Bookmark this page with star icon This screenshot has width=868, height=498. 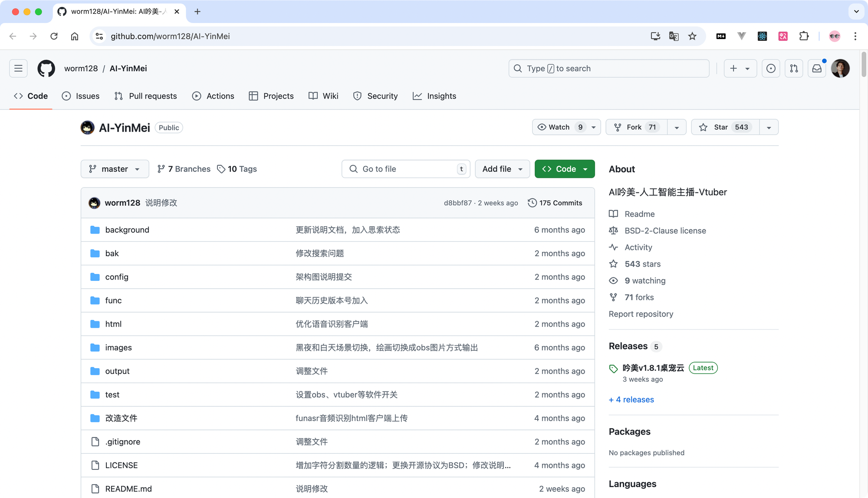pyautogui.click(x=692, y=36)
